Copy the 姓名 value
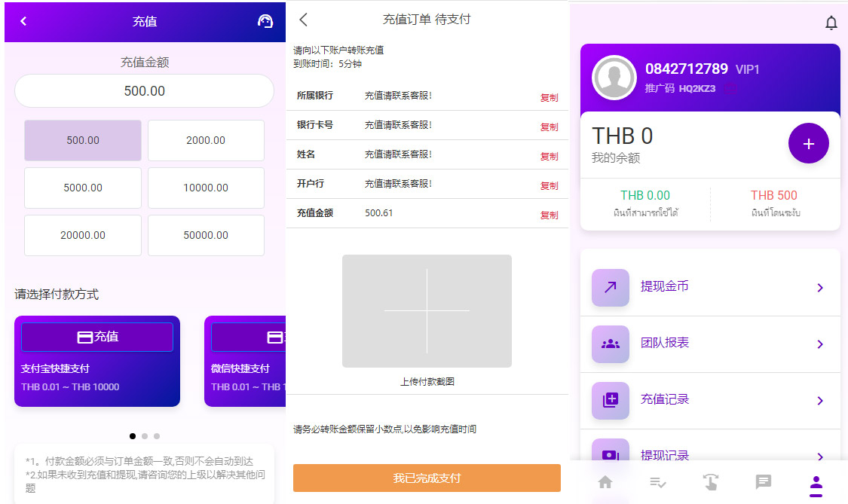848x504 pixels. pyautogui.click(x=549, y=156)
